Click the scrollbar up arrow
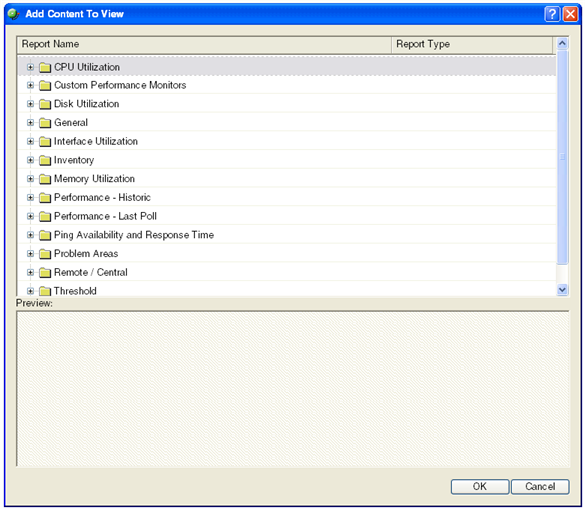 (562, 44)
